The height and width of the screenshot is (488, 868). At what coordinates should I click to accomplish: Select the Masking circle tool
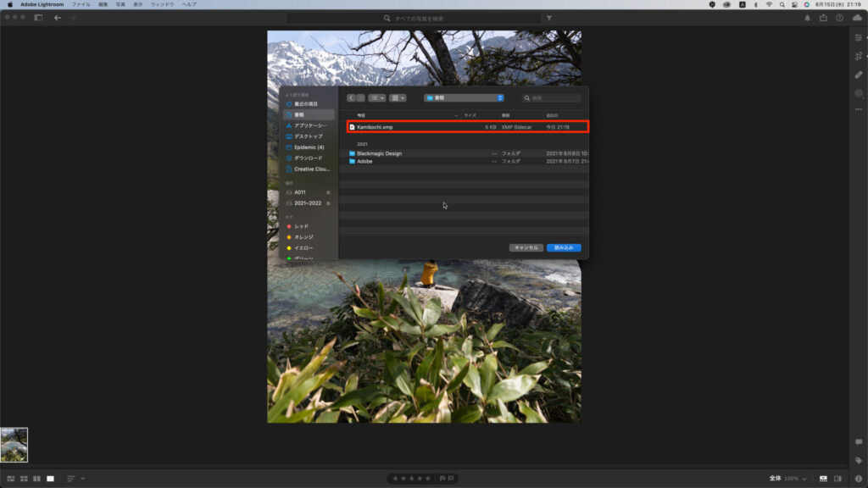click(858, 93)
